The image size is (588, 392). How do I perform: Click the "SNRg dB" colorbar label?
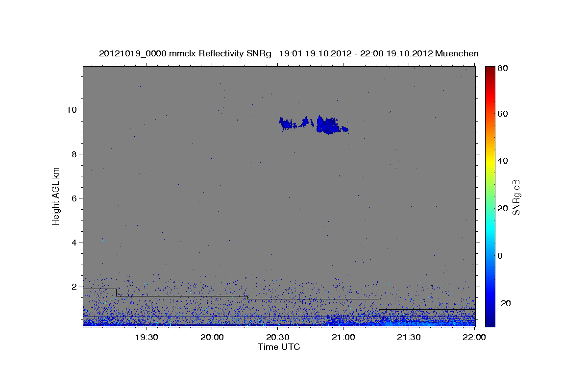coord(516,197)
